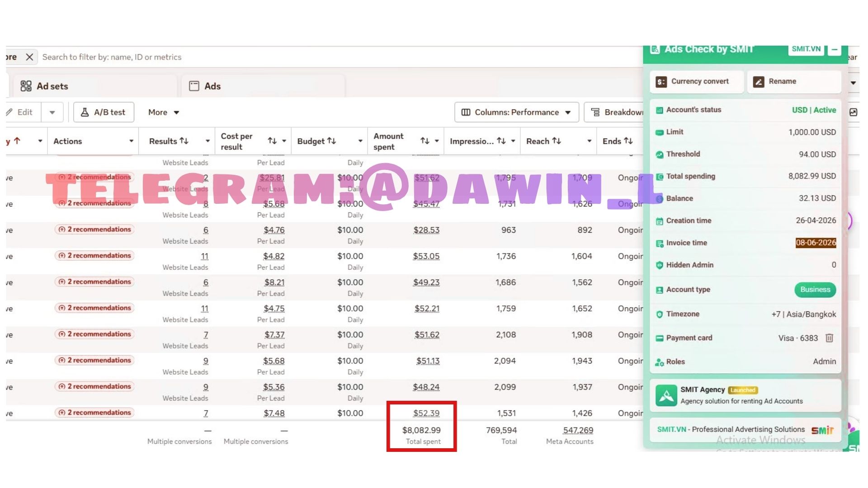Click the Roles people icon

(x=660, y=362)
